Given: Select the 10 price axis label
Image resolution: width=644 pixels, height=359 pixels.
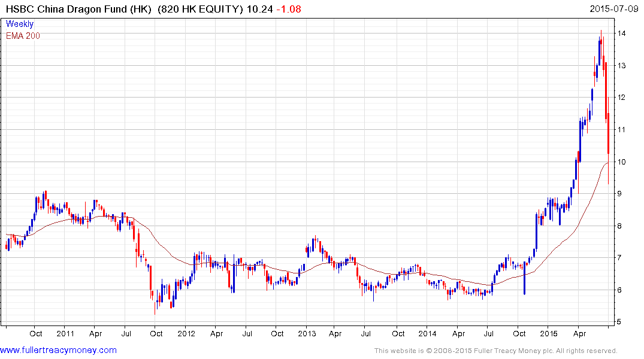Looking at the screenshot, I should click(621, 162).
